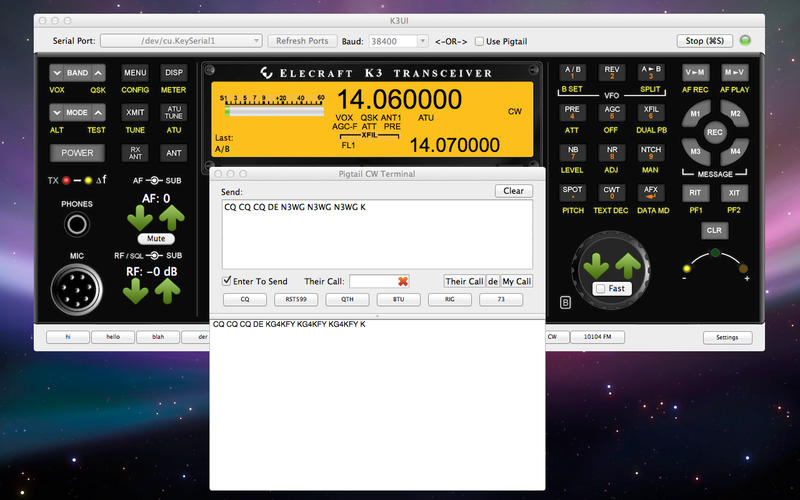Click the RX ANT key
Image resolution: width=800 pixels, height=500 pixels.
(x=135, y=153)
